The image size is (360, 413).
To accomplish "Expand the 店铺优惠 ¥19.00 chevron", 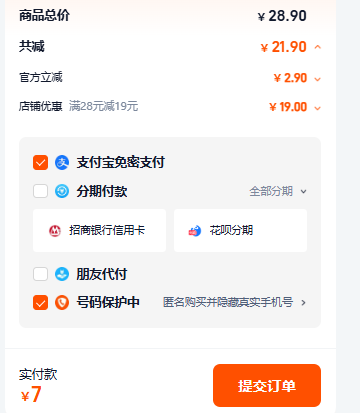I will click(x=318, y=108).
